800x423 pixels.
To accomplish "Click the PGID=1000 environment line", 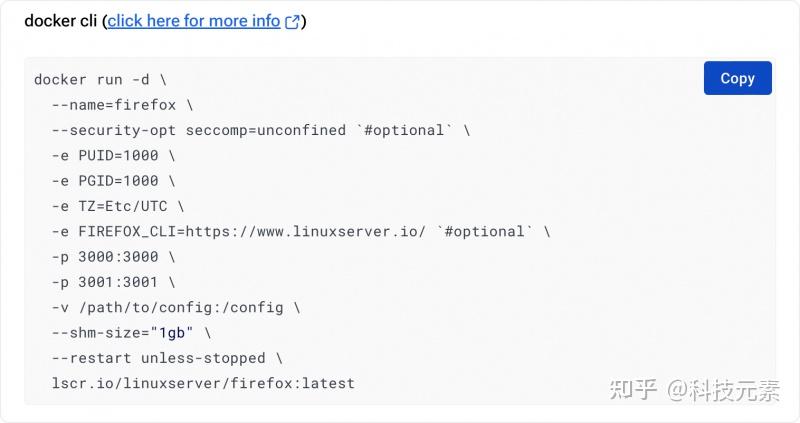I will pyautogui.click(x=113, y=180).
